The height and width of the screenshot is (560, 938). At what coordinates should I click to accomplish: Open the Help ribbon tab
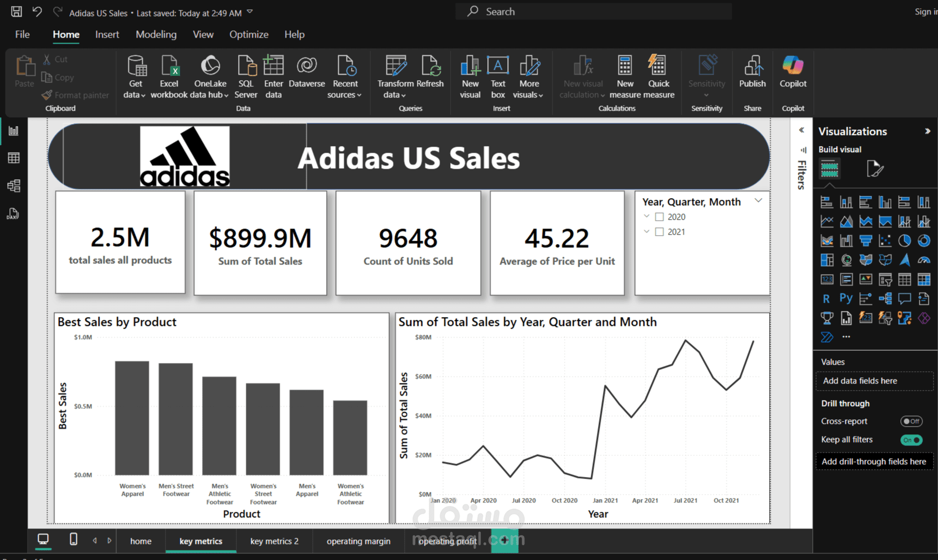(x=295, y=34)
